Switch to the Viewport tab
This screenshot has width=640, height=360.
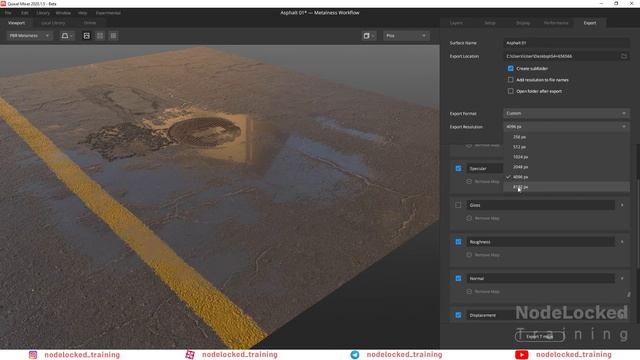[17, 23]
